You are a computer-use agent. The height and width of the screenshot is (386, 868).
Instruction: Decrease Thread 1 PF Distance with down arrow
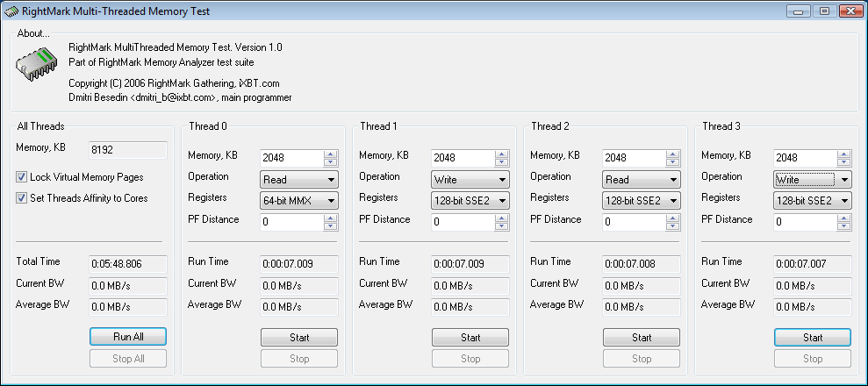501,226
